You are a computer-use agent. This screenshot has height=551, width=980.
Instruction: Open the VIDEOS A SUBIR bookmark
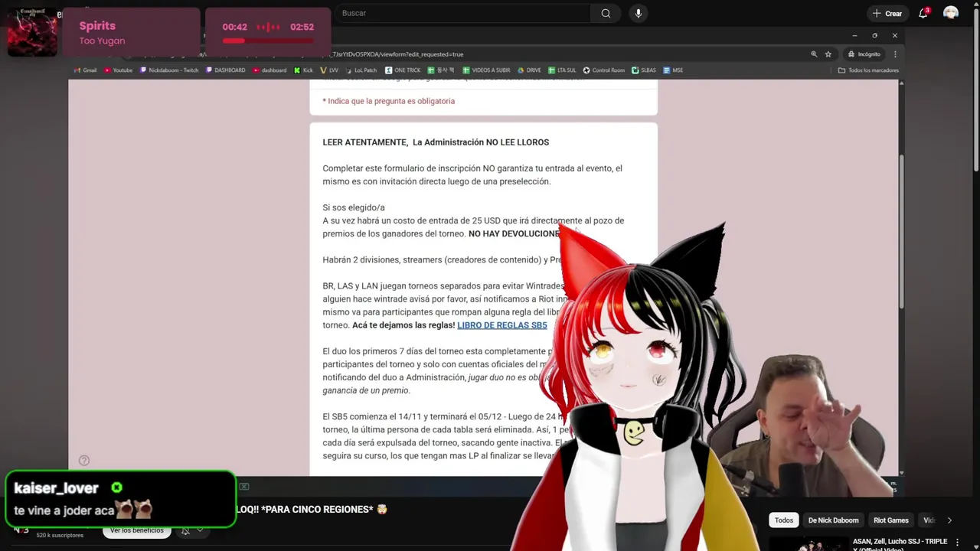486,70
